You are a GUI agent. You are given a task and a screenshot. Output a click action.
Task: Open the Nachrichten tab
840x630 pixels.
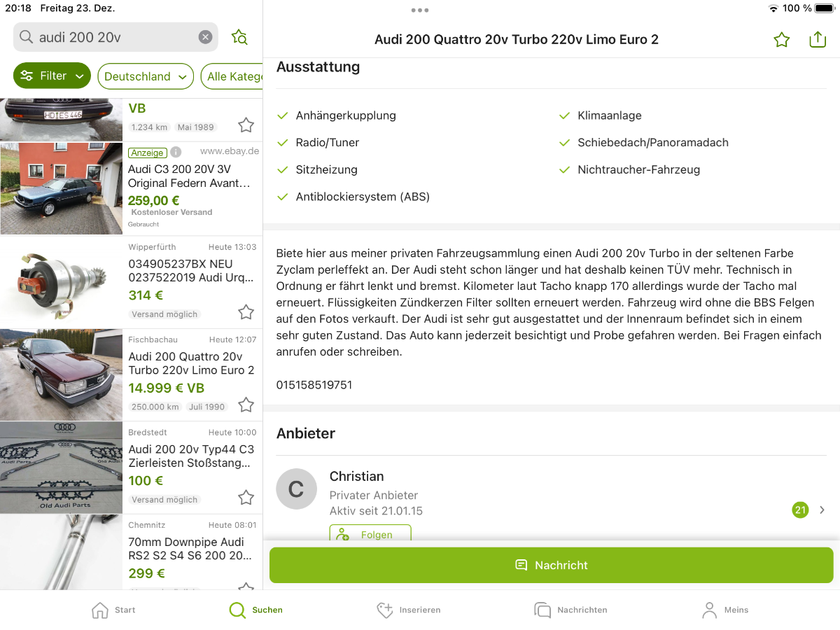pyautogui.click(x=570, y=610)
